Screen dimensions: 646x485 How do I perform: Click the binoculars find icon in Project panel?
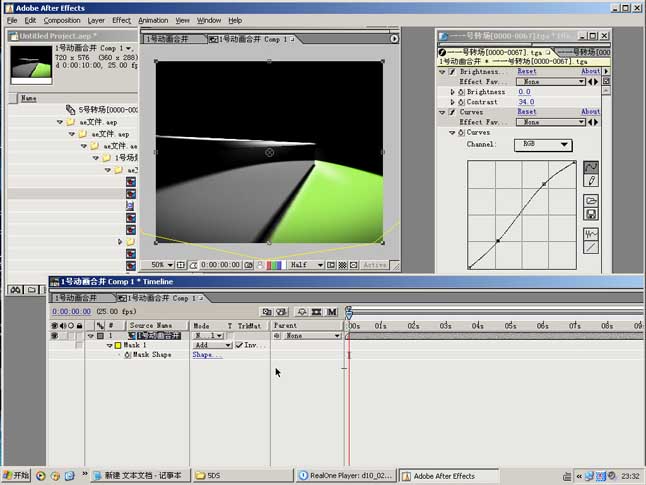coord(15,290)
